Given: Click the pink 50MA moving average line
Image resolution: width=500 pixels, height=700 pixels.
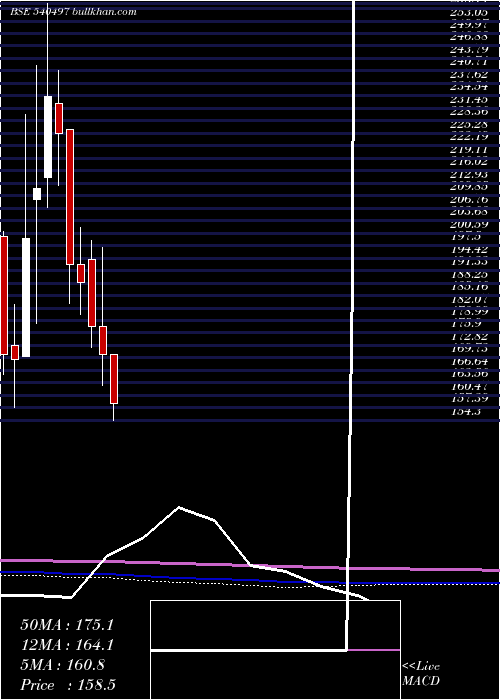Looking at the screenshot, I should (250, 565).
